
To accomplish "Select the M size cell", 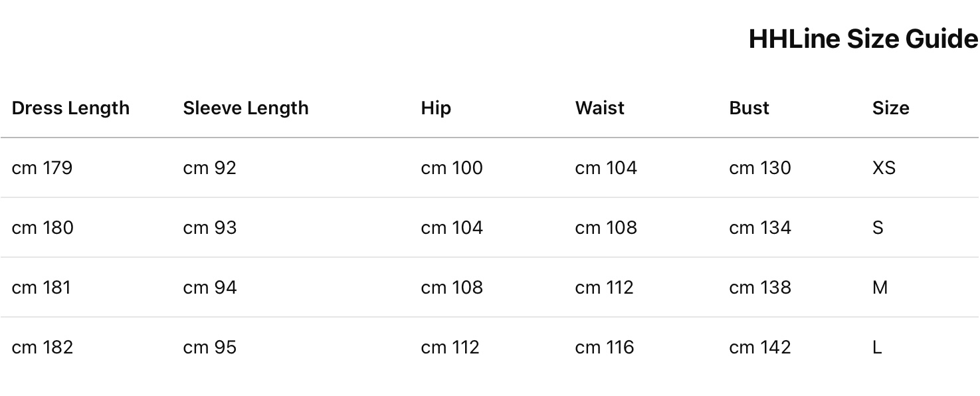I will tap(880, 288).
